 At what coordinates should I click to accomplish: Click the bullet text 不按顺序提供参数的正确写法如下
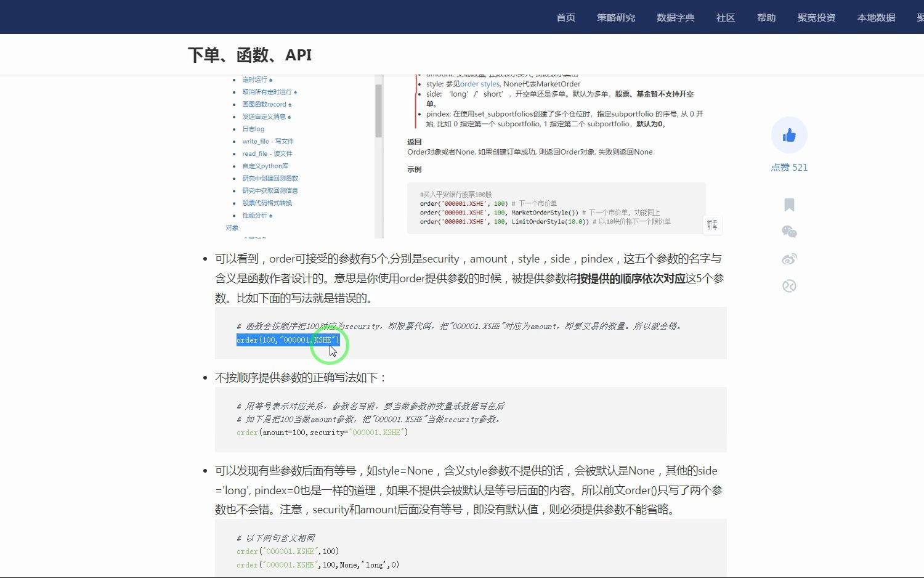click(x=301, y=378)
